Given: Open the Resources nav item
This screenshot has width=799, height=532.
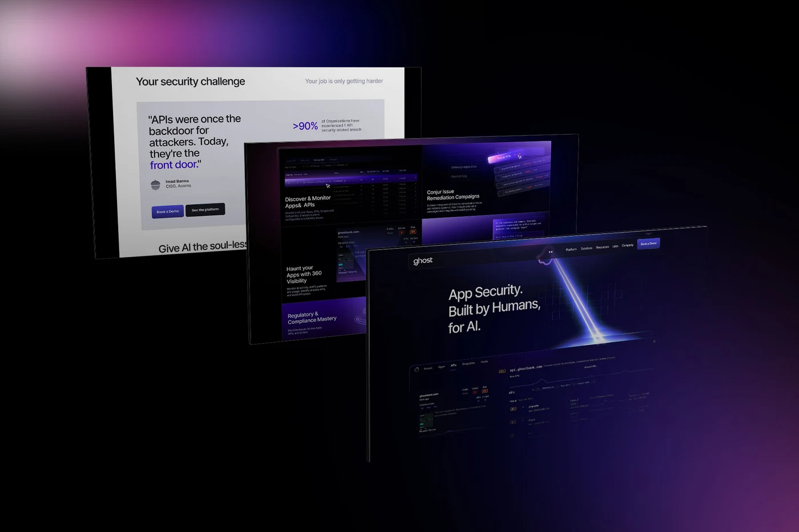Looking at the screenshot, I should (602, 247).
